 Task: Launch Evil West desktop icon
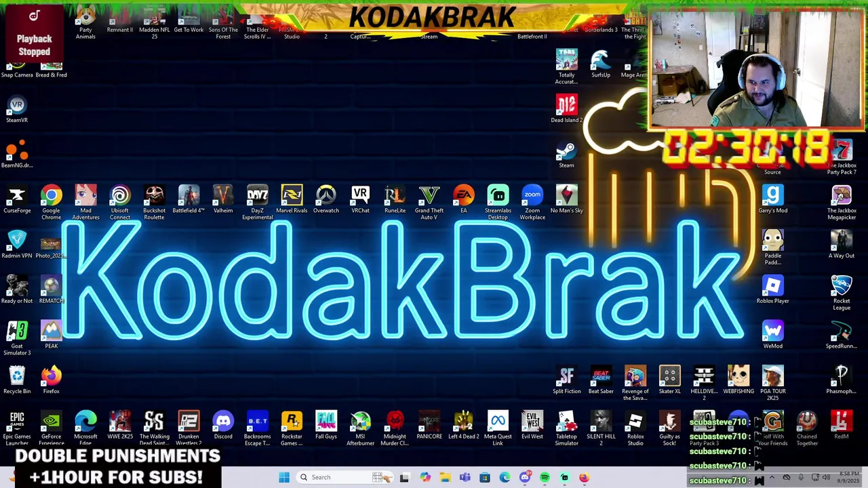532,426
